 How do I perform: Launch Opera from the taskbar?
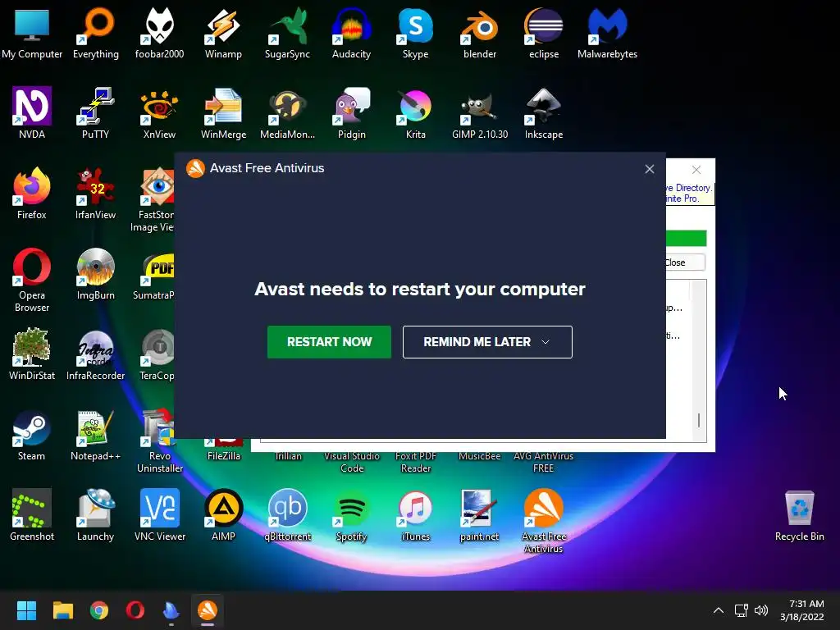(135, 610)
